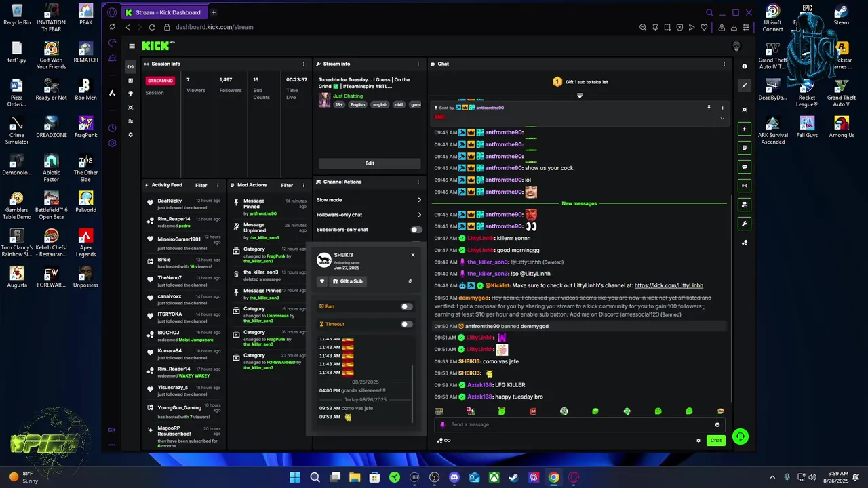
Task: Click the SHEIKI3 card chat history scrollbar
Action: [412, 393]
